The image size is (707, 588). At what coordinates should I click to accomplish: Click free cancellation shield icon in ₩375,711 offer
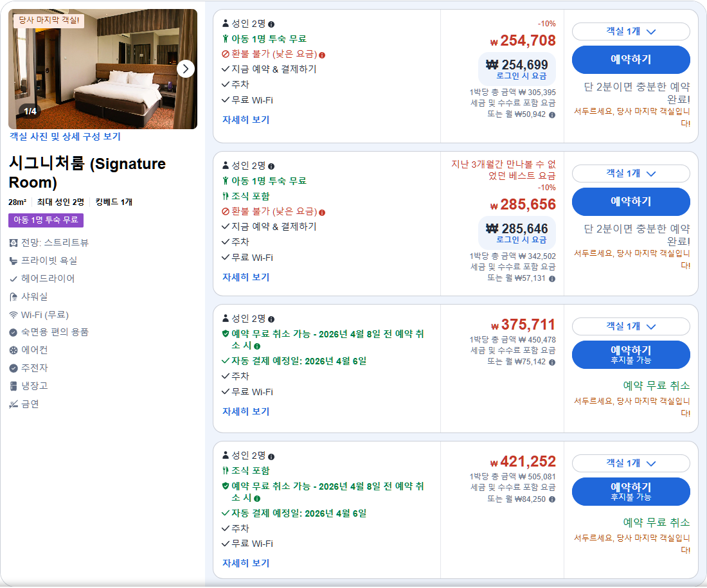tap(226, 334)
